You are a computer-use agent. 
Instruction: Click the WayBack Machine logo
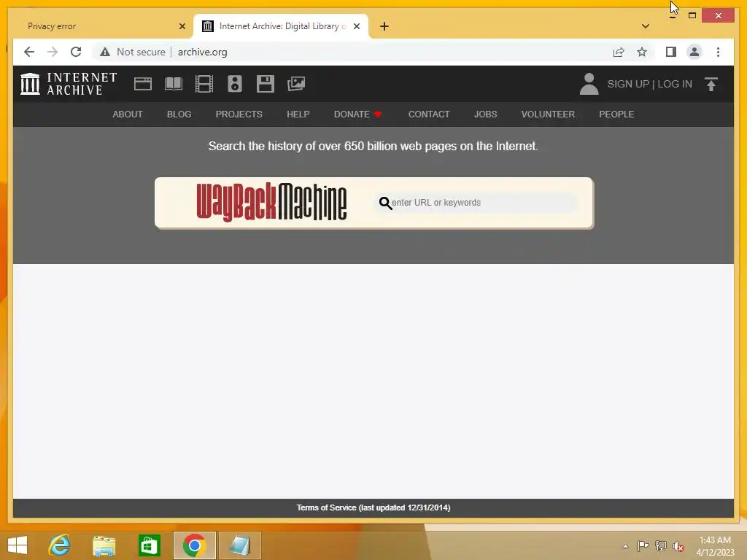(271, 203)
